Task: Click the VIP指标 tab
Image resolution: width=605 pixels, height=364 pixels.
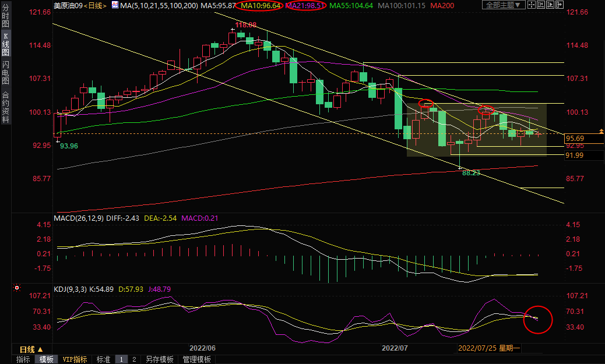Action: 75,359
